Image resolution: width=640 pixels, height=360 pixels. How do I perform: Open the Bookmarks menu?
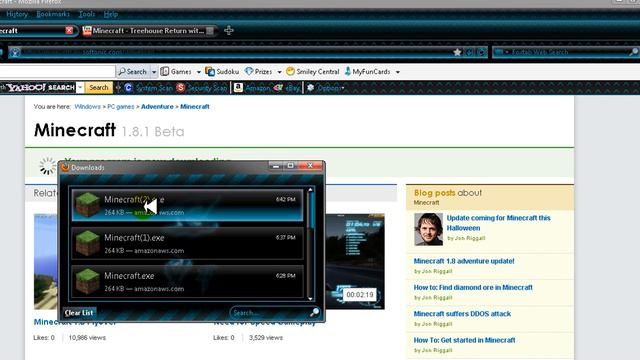point(53,14)
